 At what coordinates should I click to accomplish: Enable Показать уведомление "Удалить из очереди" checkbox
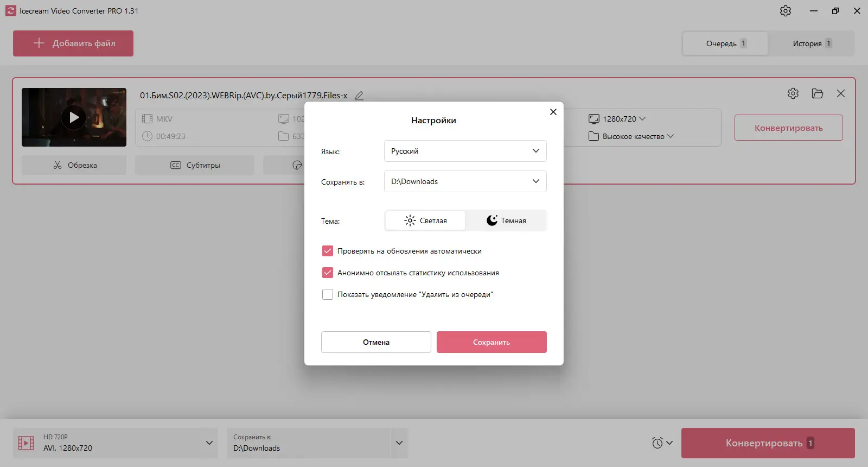click(x=328, y=294)
